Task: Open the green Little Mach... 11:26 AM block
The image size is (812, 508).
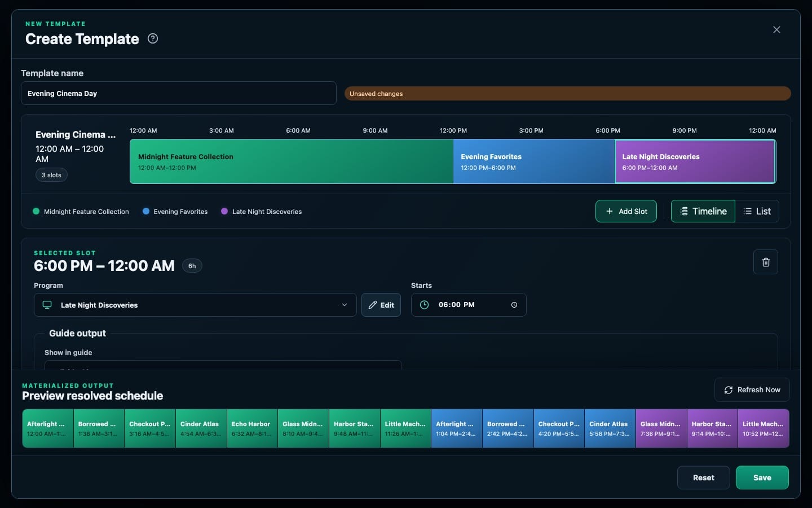Action: tap(405, 428)
